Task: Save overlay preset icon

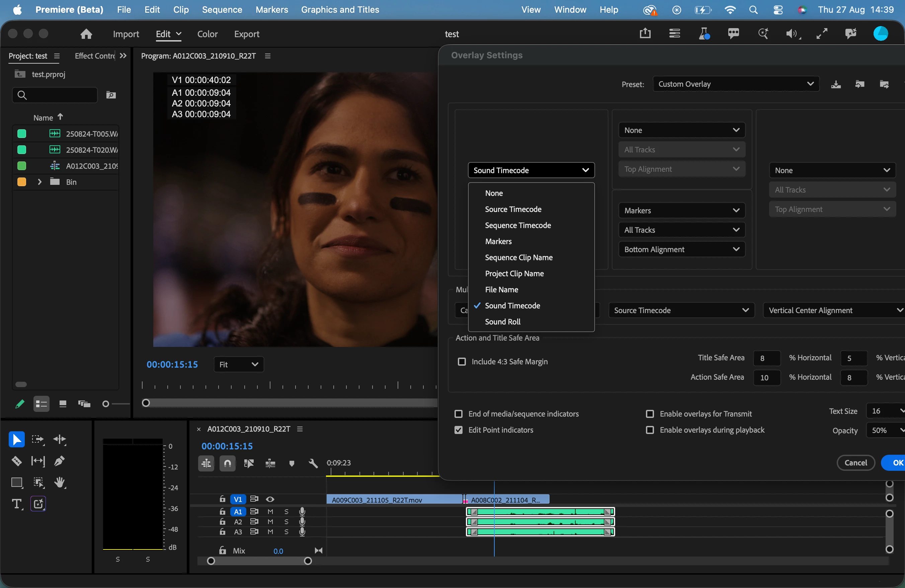Action: coord(836,84)
